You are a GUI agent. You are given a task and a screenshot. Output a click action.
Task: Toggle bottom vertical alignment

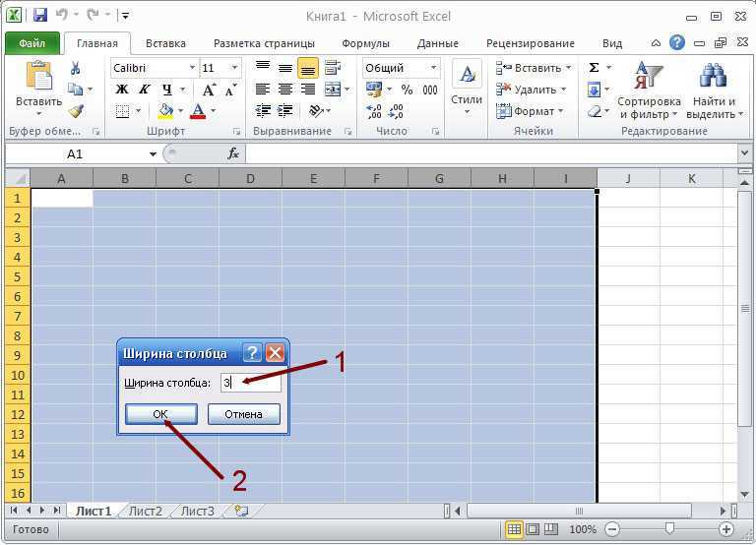pos(307,68)
